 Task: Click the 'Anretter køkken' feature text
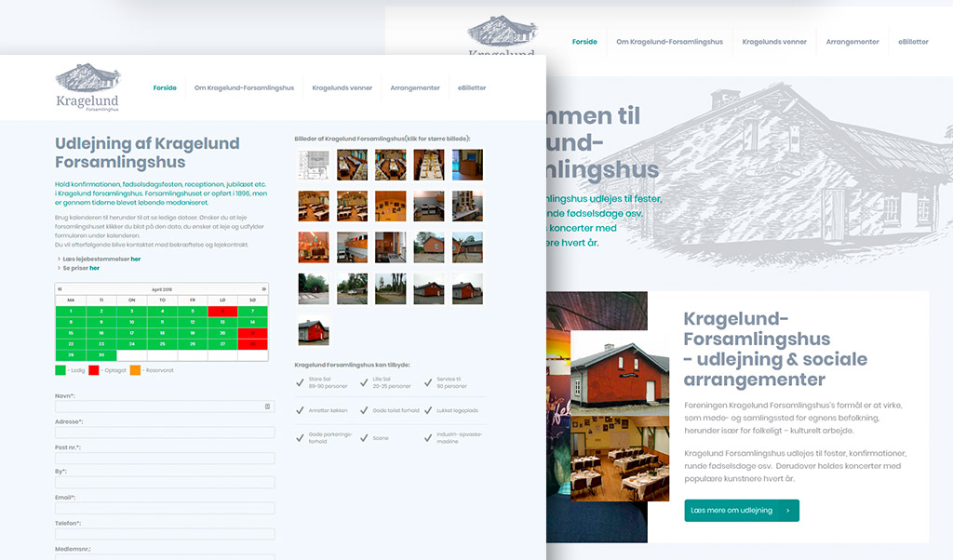[x=329, y=410]
